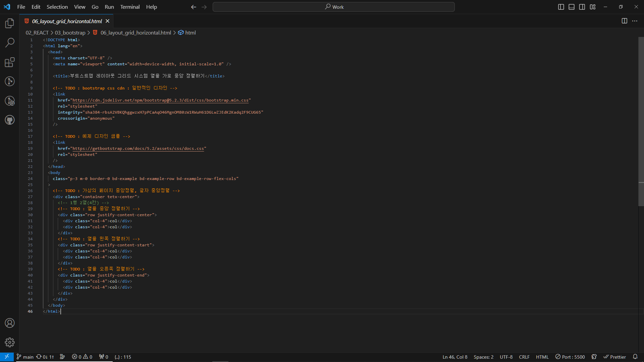Open the Search view icon
The width and height of the screenshot is (644, 362).
pos(10,43)
